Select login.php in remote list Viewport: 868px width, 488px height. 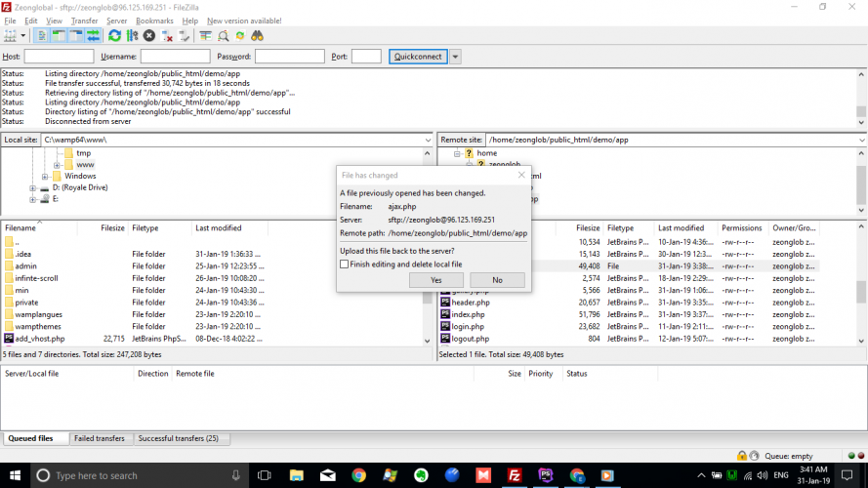pyautogui.click(x=468, y=327)
